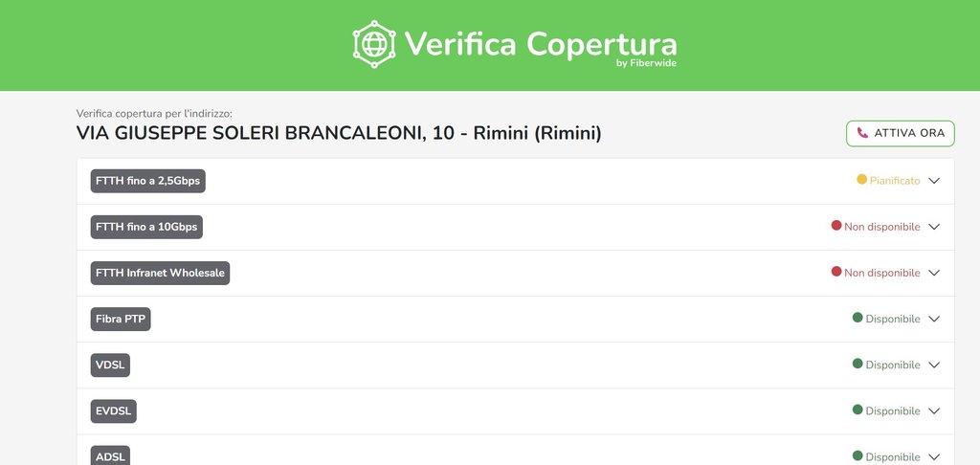Click the yellow Pianificato status dot
This screenshot has height=465, width=980.
click(861, 179)
